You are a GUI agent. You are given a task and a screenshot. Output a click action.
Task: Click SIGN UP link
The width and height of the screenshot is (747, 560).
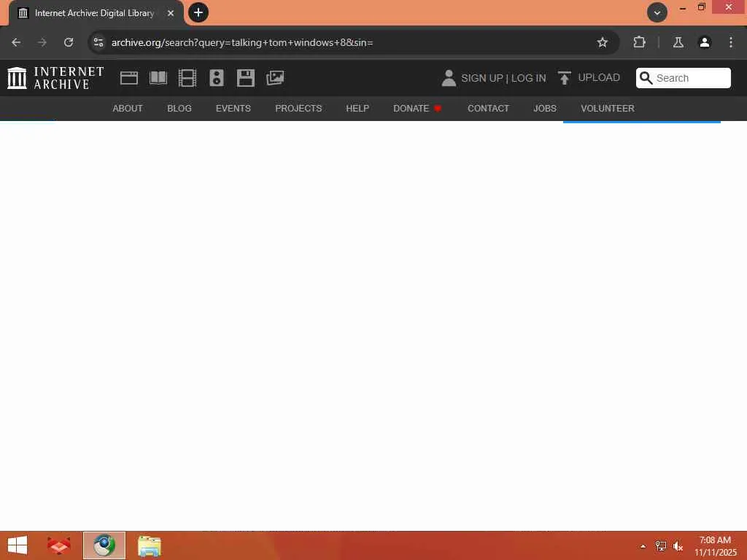(x=481, y=78)
